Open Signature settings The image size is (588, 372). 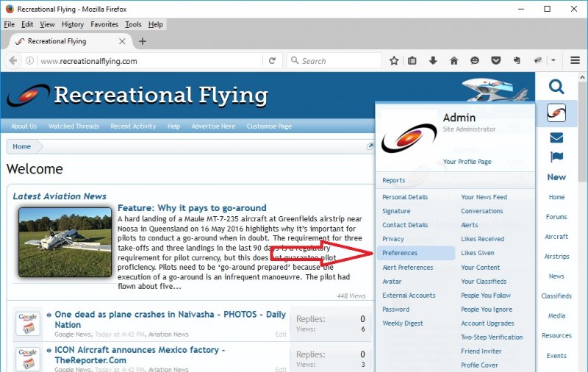coord(396,211)
